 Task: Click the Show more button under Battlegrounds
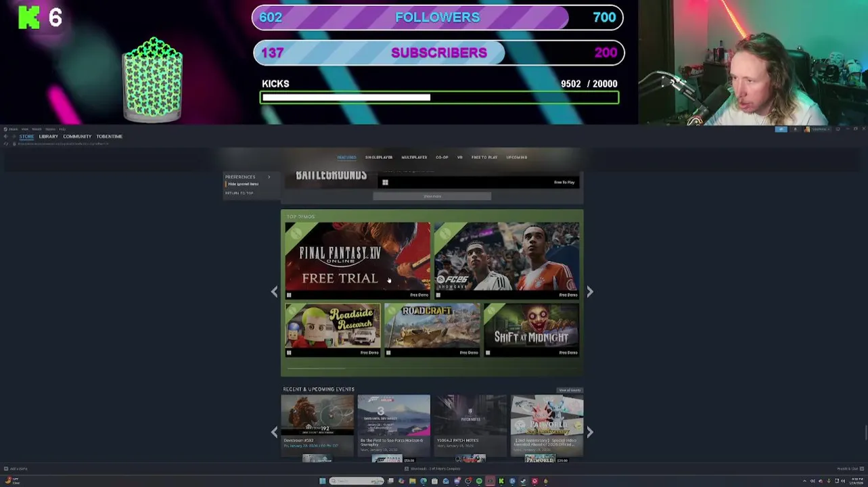432,196
